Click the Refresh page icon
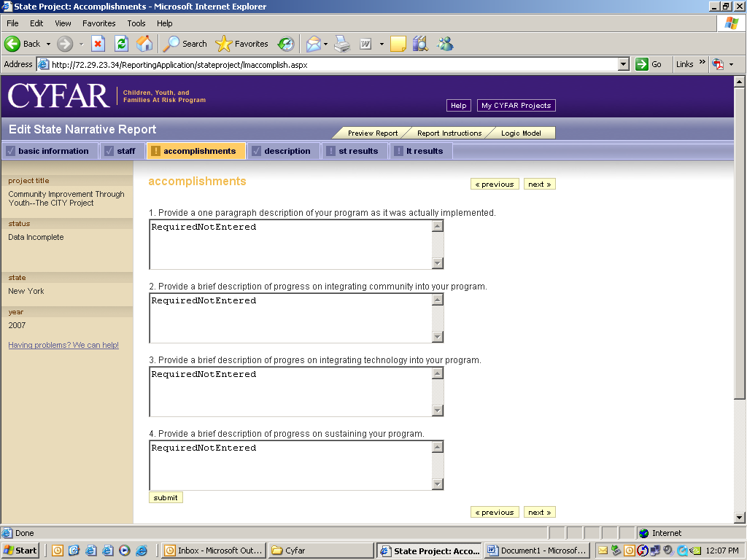Viewport: 747px width, 560px height. [x=122, y=44]
